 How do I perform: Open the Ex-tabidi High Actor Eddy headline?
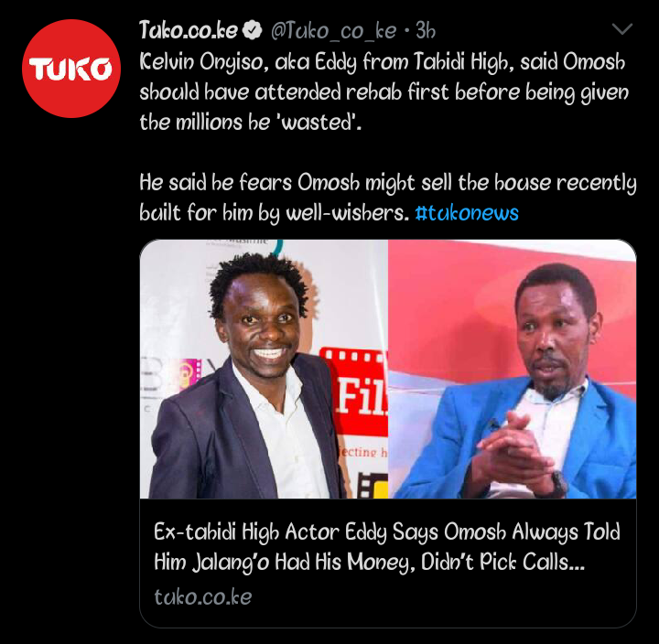387,547
